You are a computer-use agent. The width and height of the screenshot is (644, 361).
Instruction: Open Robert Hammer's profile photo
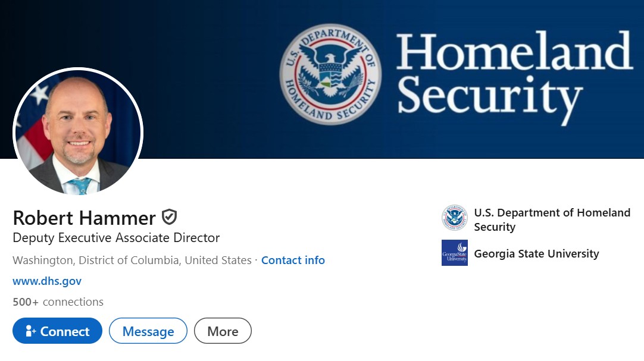(x=78, y=132)
